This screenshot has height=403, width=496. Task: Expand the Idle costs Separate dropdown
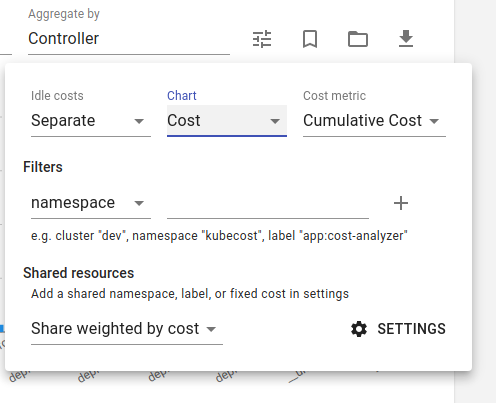(x=91, y=121)
